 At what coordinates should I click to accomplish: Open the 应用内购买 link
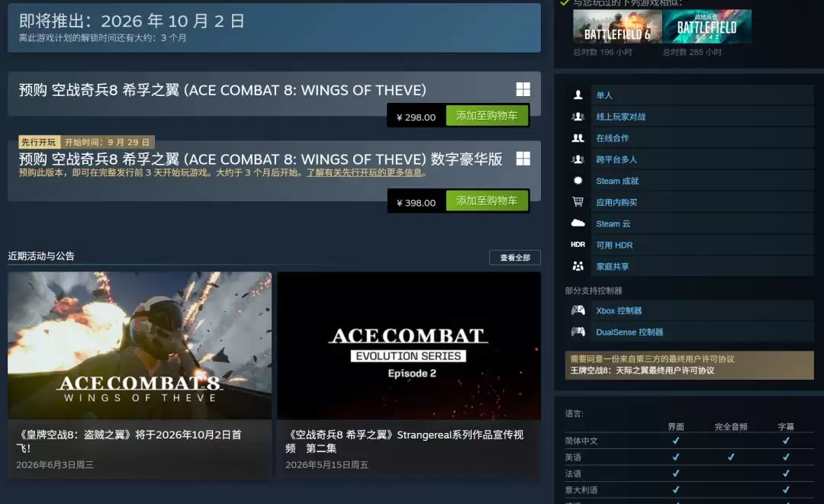[x=616, y=202]
